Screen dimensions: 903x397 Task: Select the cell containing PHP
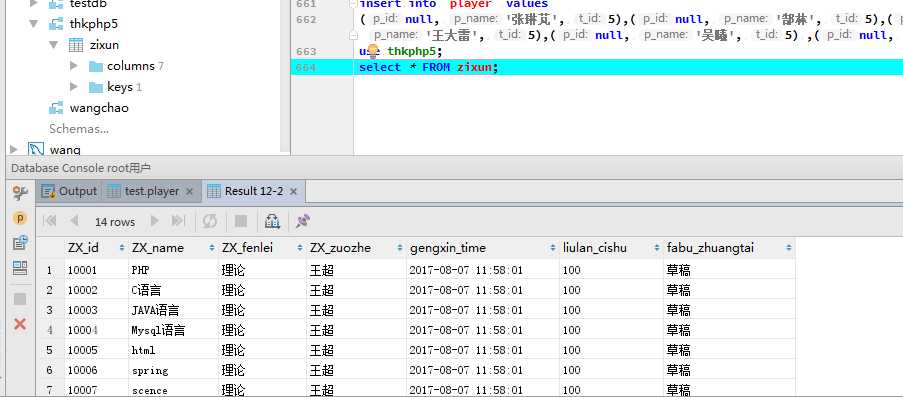point(173,270)
